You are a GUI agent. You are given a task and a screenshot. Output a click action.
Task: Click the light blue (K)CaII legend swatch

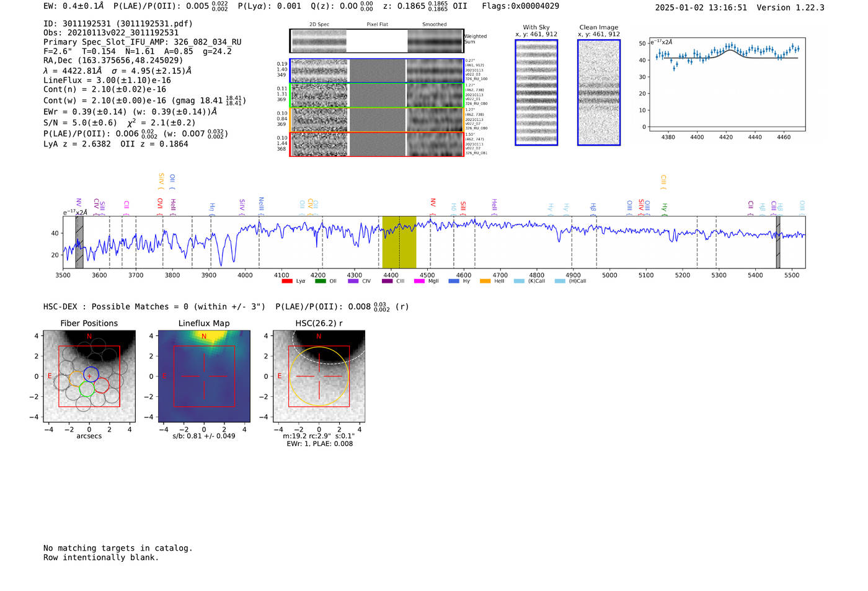(519, 282)
